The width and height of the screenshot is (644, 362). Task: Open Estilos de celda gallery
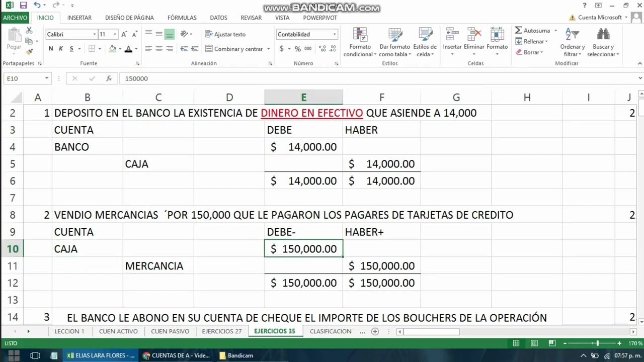[425, 42]
